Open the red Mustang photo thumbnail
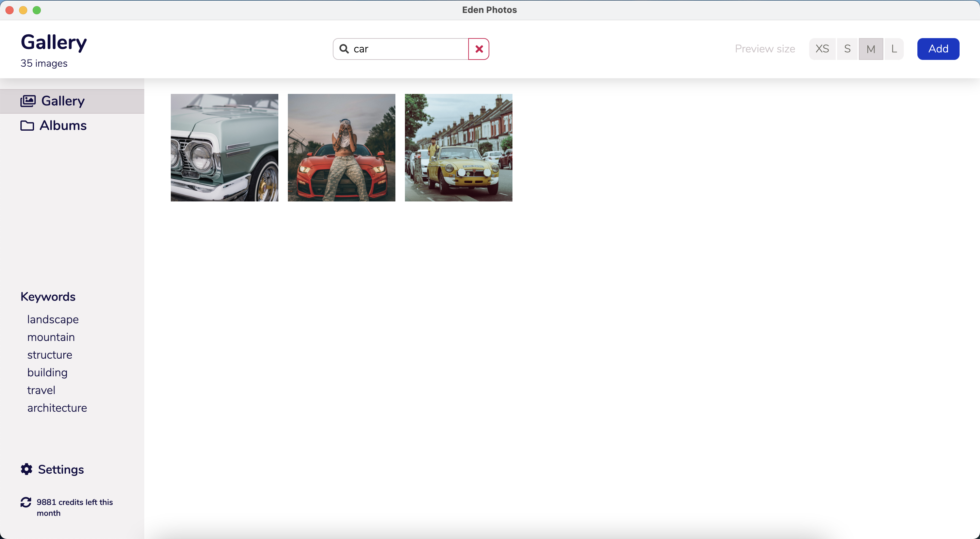 pos(341,148)
